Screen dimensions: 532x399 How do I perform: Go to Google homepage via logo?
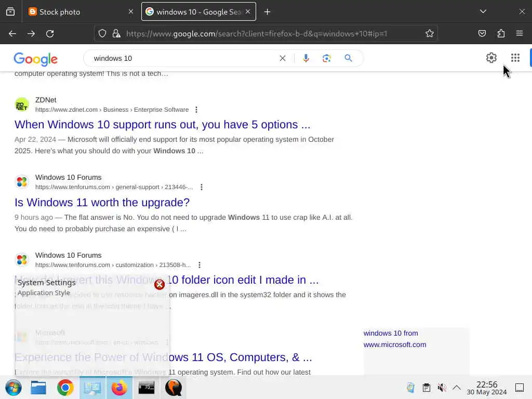click(36, 59)
